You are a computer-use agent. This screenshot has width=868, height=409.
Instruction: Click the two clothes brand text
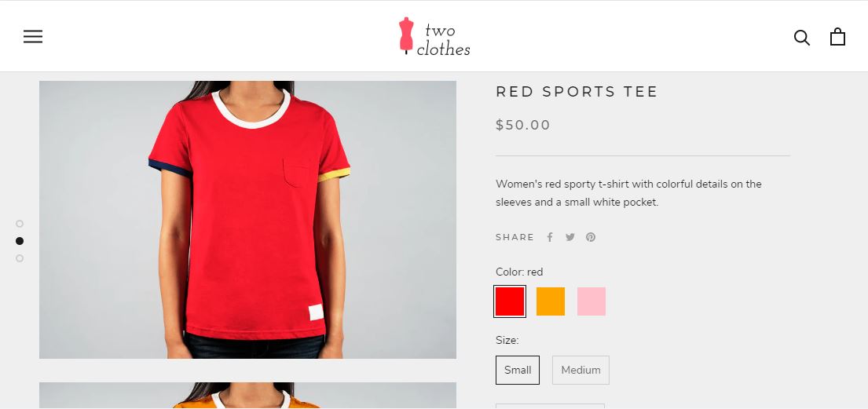443,39
